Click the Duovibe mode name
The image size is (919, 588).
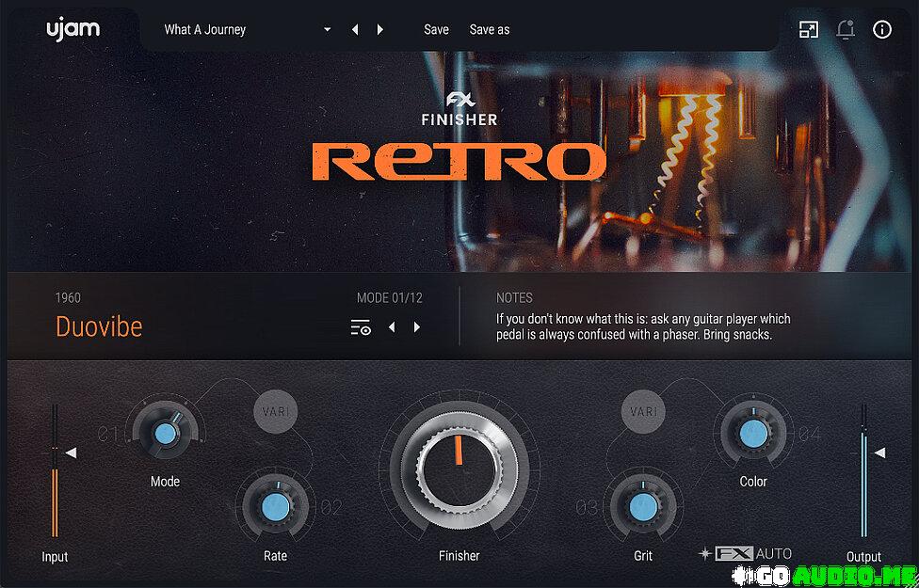pyautogui.click(x=99, y=326)
